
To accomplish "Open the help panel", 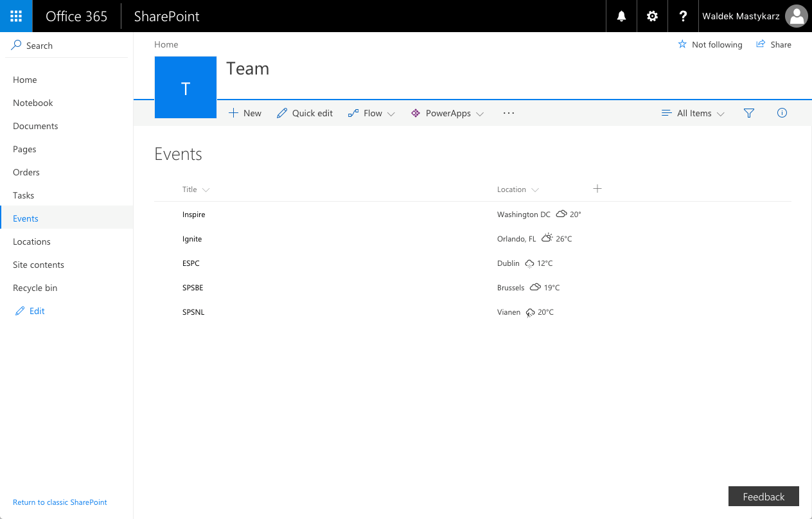I will tap(682, 15).
